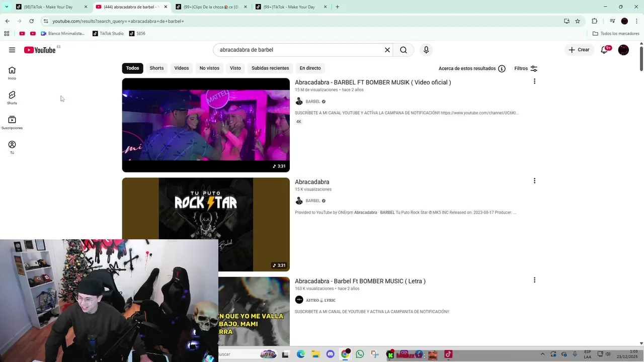Open options menu for Abracadabra Letra video

pos(534,280)
